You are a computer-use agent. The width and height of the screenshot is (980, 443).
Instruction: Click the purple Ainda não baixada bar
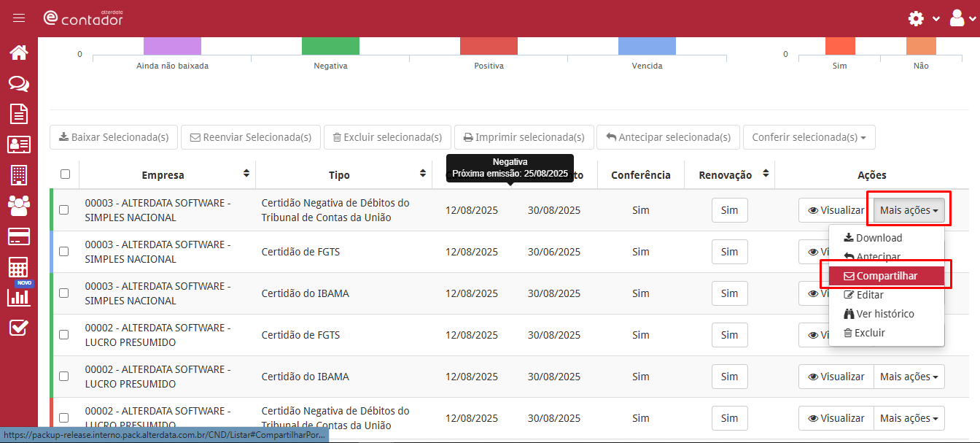[x=172, y=46]
